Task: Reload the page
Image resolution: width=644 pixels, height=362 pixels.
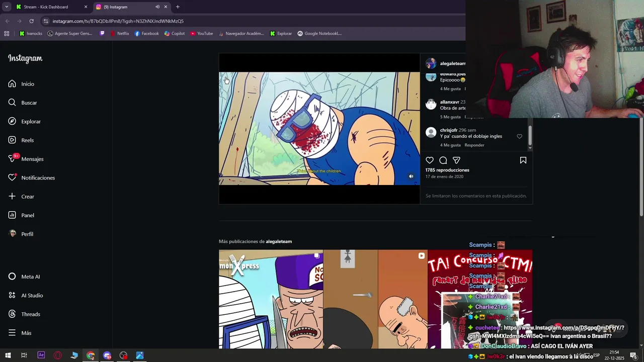Action: 31,21
